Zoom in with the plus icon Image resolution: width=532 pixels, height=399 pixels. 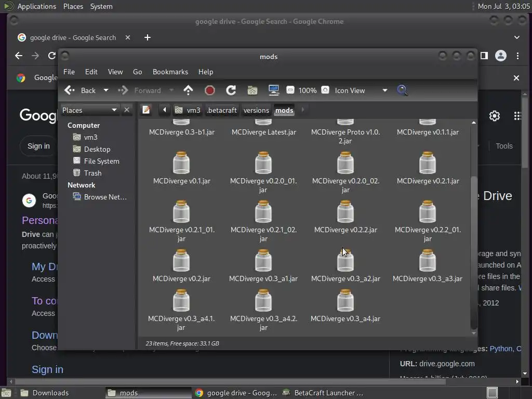pyautogui.click(x=325, y=90)
